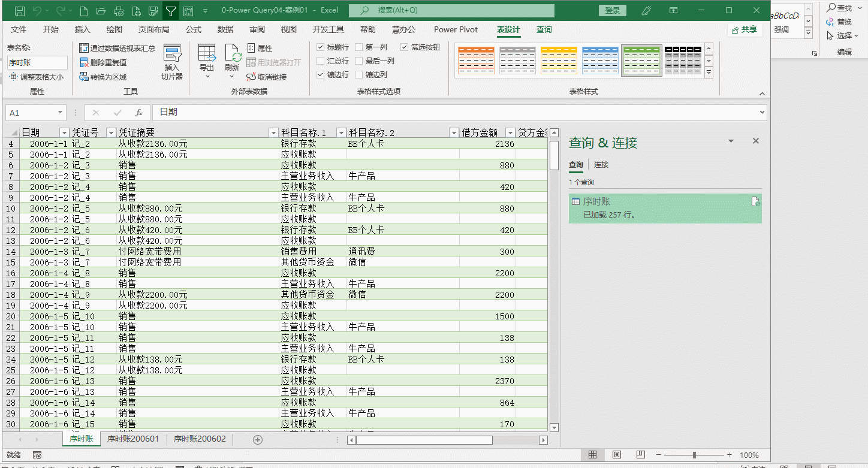Open the 文件 menu tab
This screenshot has height=468, width=868.
click(19, 29)
